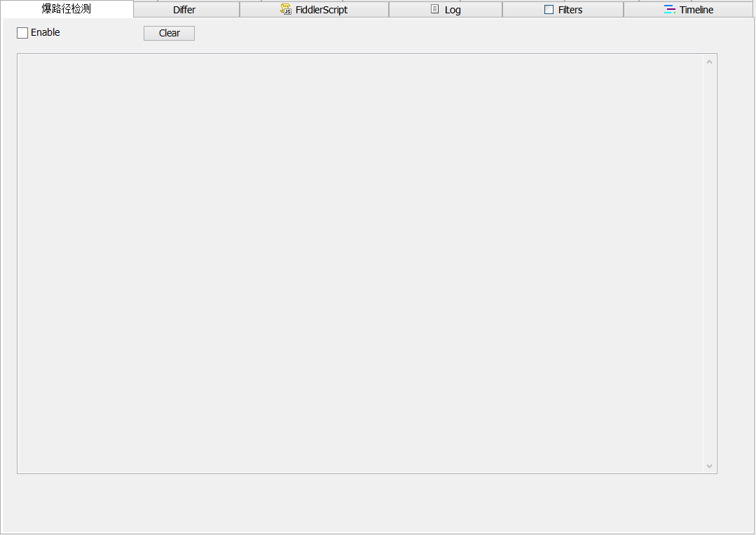Click the Enable label text
Screen dimensions: 756x535
point(46,33)
